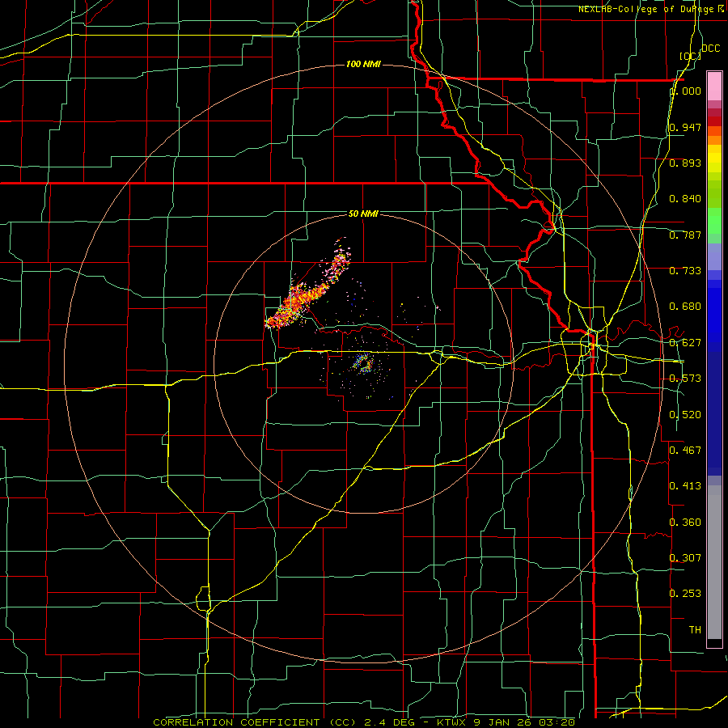
Task: Click the Correlation Coefficient caption at the bottom
Action: 364,722
